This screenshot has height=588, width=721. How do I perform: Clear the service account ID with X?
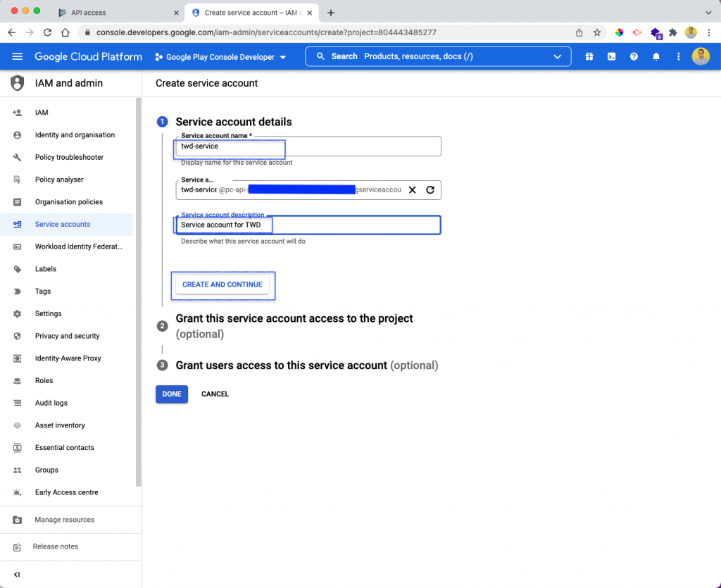click(x=413, y=190)
